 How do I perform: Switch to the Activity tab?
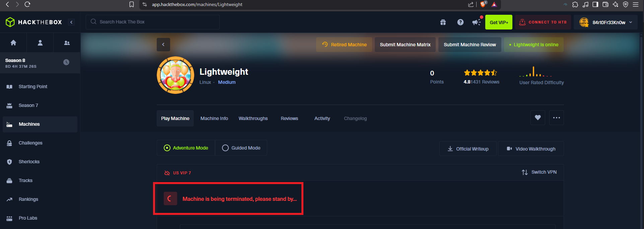322,118
